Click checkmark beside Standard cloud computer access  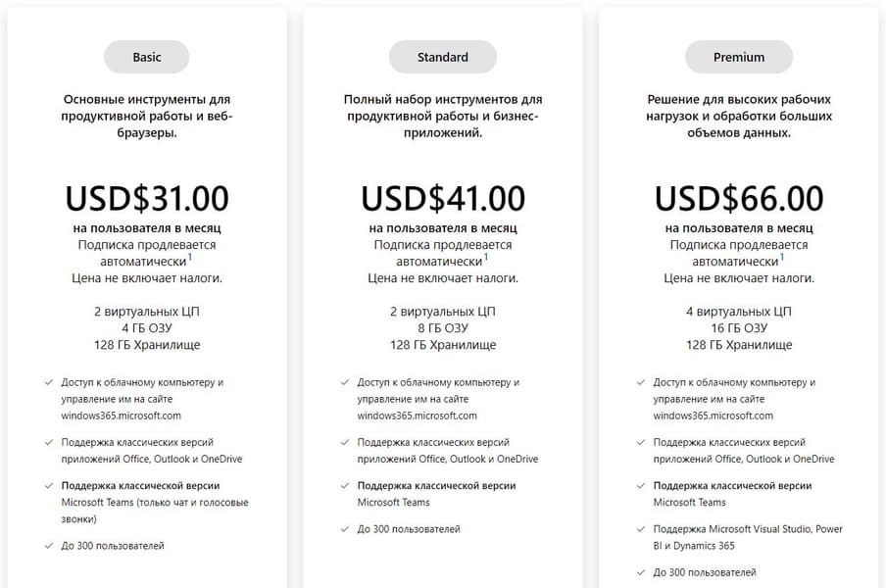(345, 382)
